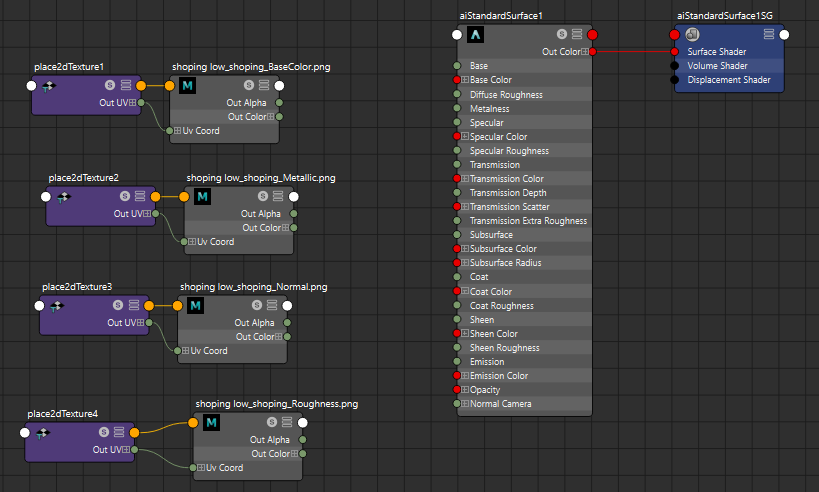This screenshot has width=819, height=492.
Task: Click the BaseColor.png file node M icon
Action: (188, 86)
